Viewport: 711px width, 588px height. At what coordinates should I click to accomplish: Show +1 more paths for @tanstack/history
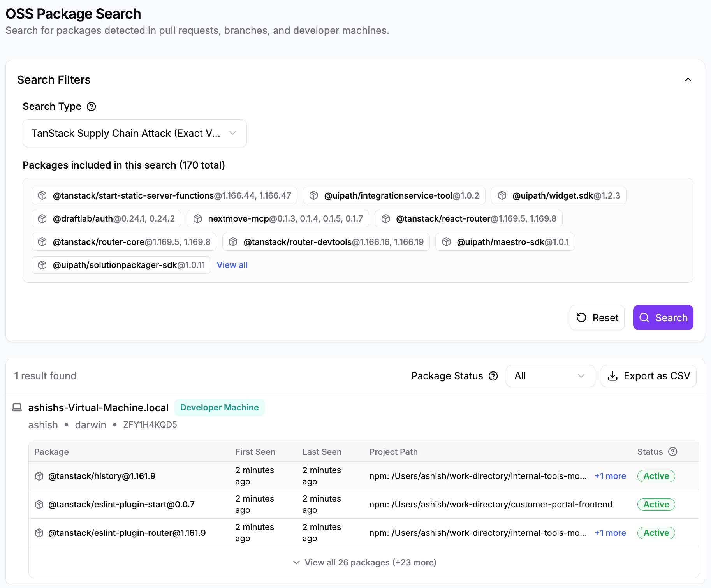(610, 476)
